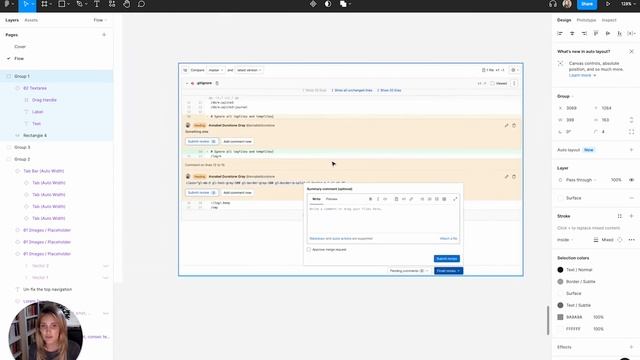This screenshot has width=640, height=360.
Task: Select the Move tool
Action: click(26, 4)
